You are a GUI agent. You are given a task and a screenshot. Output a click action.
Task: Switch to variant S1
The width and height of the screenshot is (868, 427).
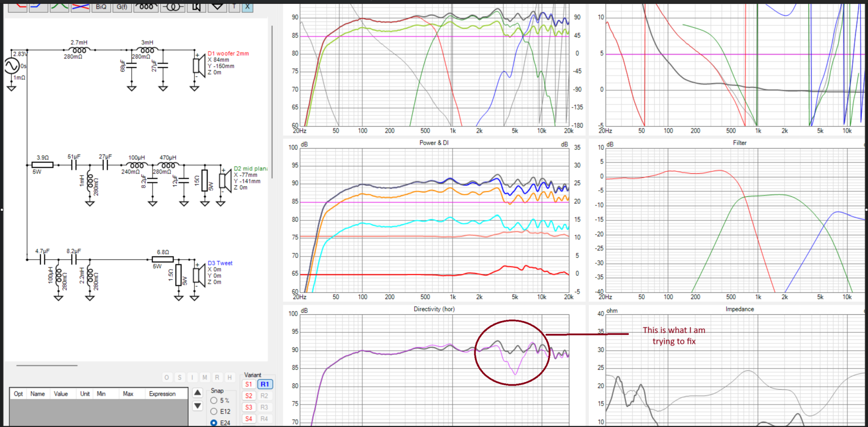point(249,384)
